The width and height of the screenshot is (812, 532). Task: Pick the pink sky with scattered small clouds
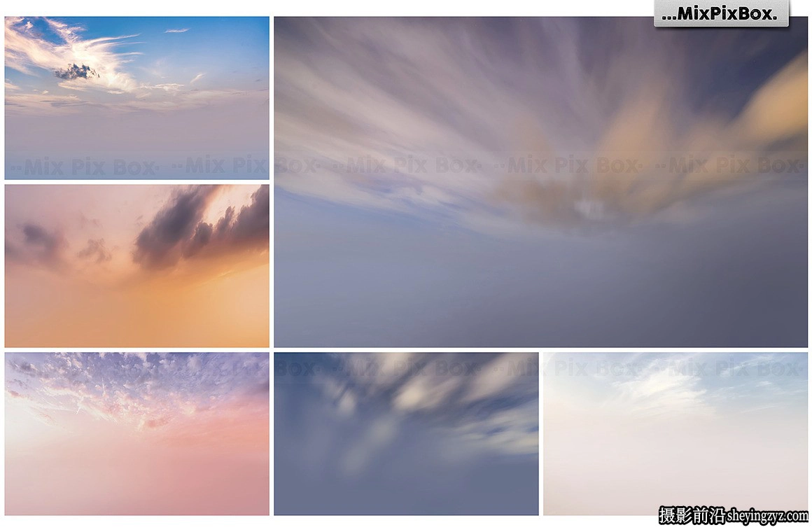click(136, 434)
